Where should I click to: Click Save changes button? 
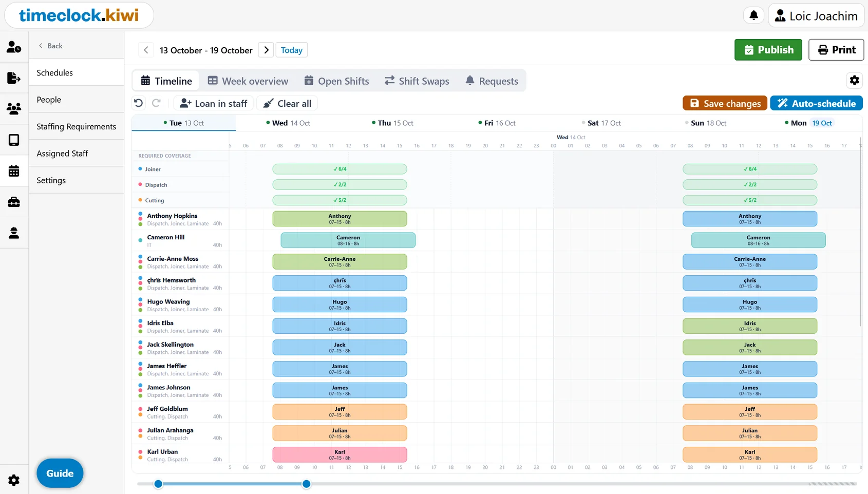tap(725, 103)
